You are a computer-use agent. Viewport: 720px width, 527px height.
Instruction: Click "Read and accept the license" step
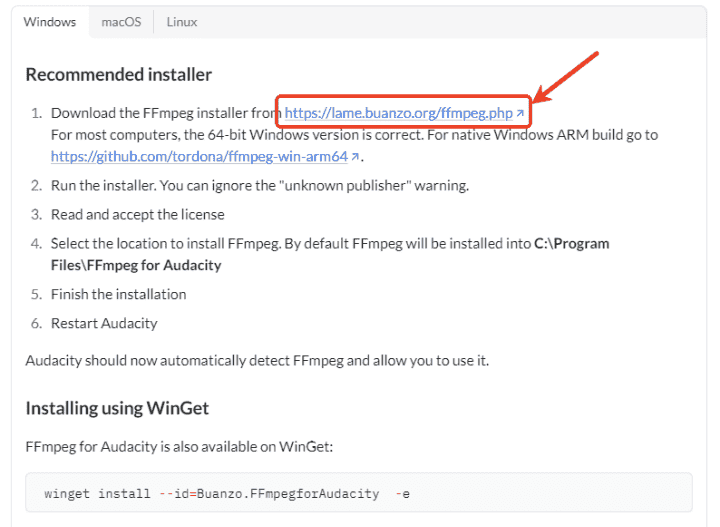pyautogui.click(x=138, y=214)
